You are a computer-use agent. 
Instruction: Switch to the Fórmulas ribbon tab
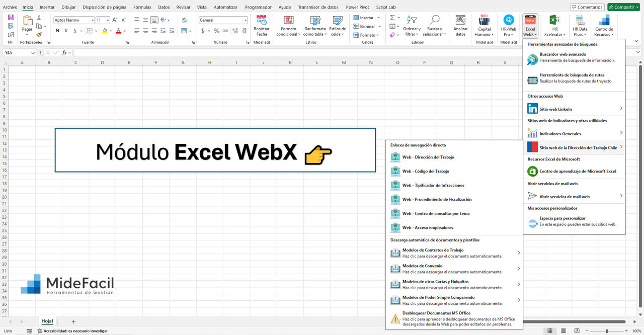tap(142, 7)
